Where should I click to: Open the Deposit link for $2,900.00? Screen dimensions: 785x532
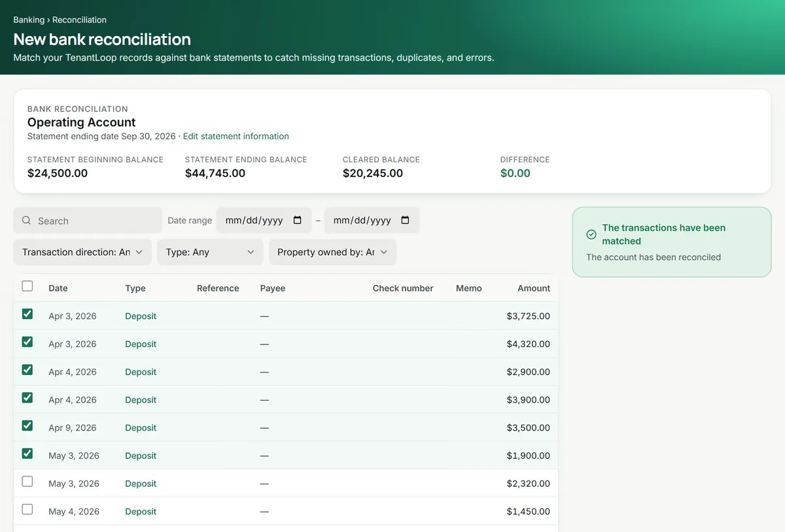pos(141,372)
